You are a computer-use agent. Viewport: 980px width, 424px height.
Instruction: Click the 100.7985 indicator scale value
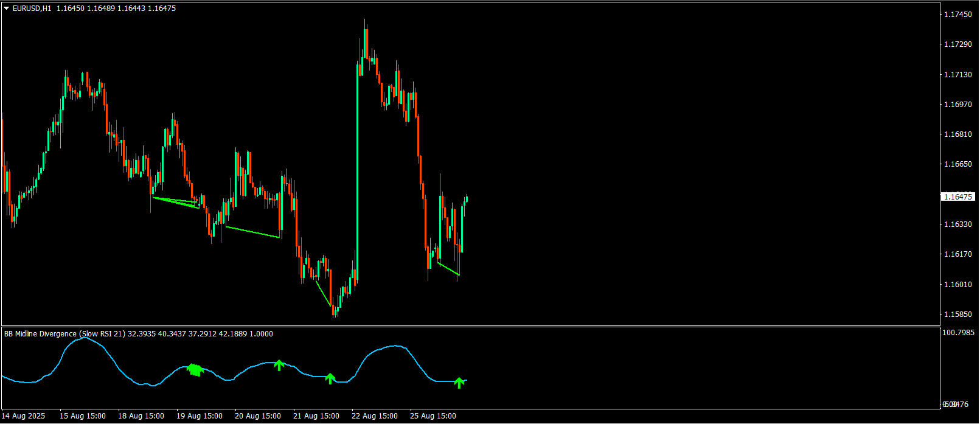[959, 333]
